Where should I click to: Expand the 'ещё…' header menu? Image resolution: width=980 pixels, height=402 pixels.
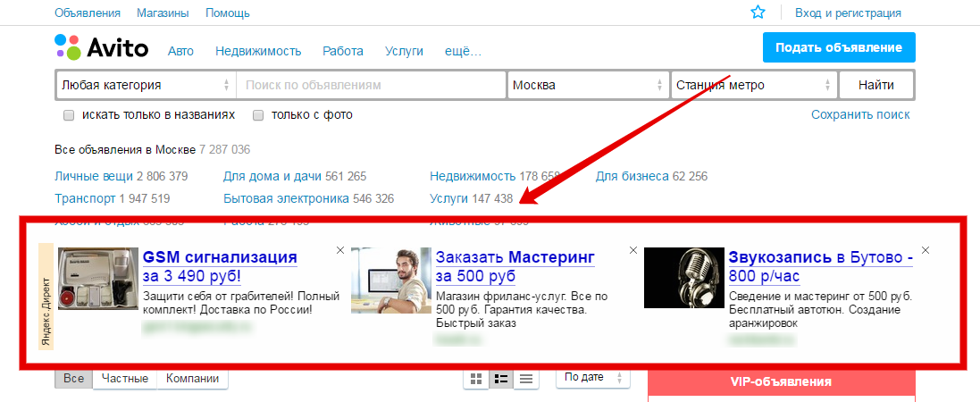pyautogui.click(x=463, y=51)
